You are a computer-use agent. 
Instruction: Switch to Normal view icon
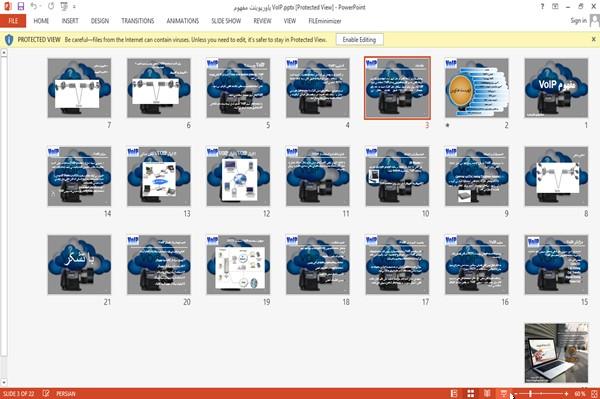point(454,393)
